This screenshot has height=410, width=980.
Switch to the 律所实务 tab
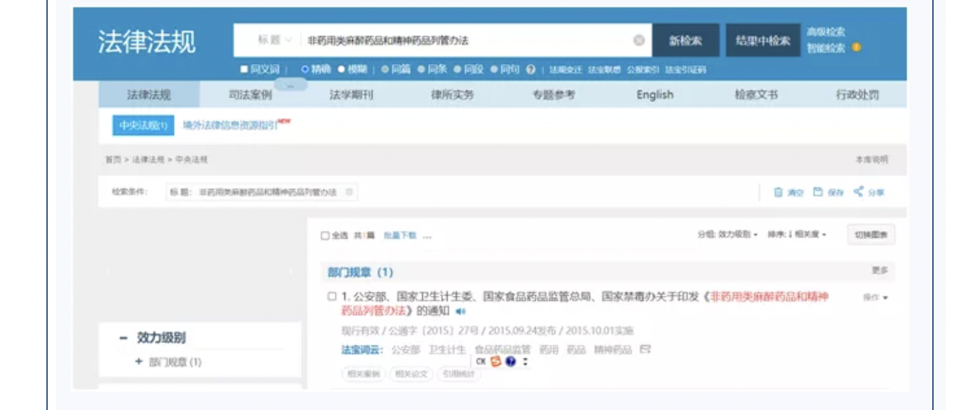click(452, 95)
